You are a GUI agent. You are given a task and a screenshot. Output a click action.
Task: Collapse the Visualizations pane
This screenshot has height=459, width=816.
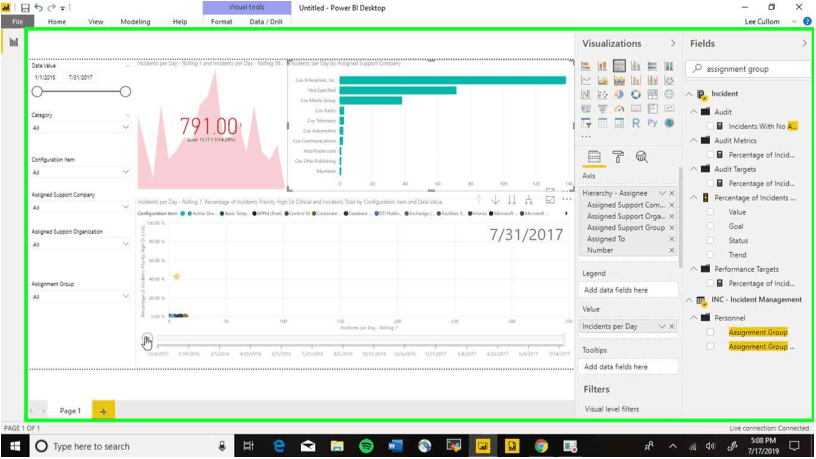point(673,43)
